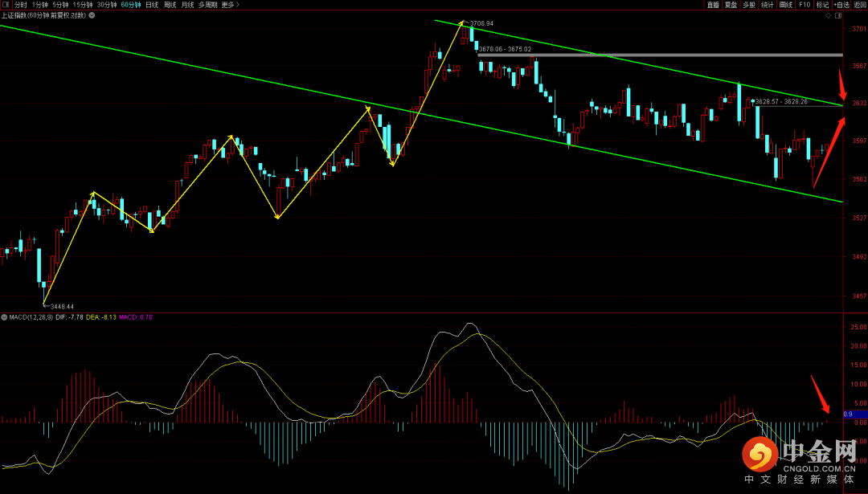Click the DEA: -8.13 value
868x494 pixels.
point(101,317)
